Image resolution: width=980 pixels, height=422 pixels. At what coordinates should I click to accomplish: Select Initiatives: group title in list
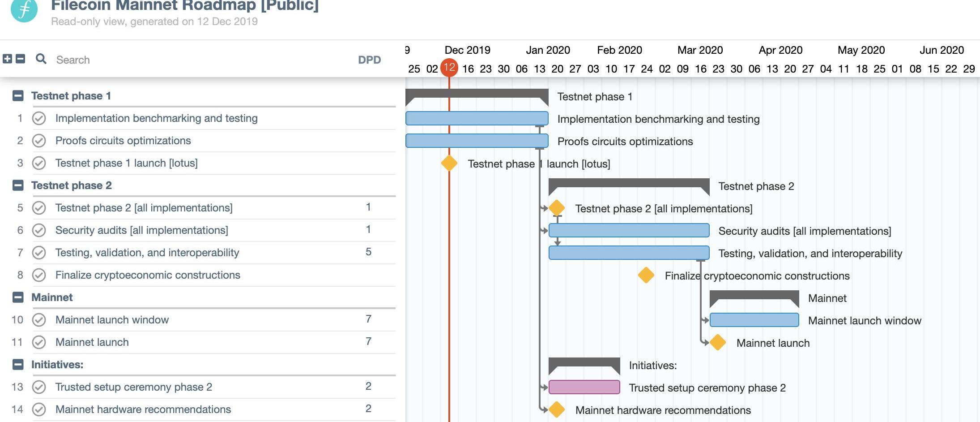pyautogui.click(x=57, y=365)
